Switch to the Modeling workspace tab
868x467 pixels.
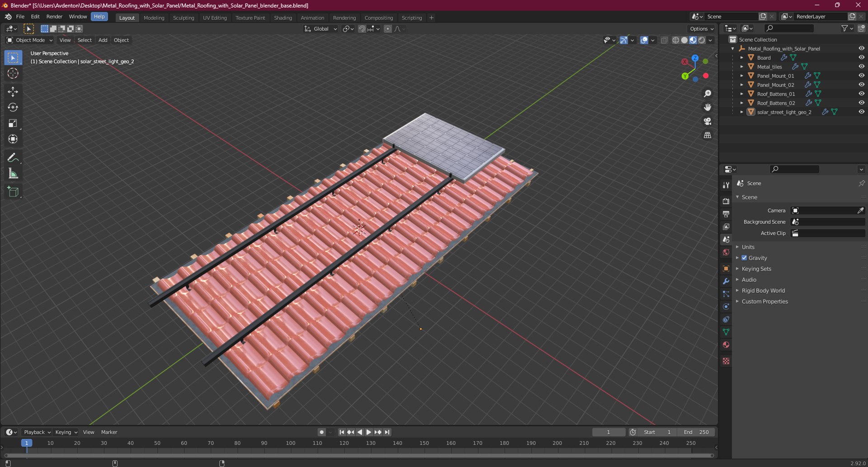pyautogui.click(x=154, y=18)
